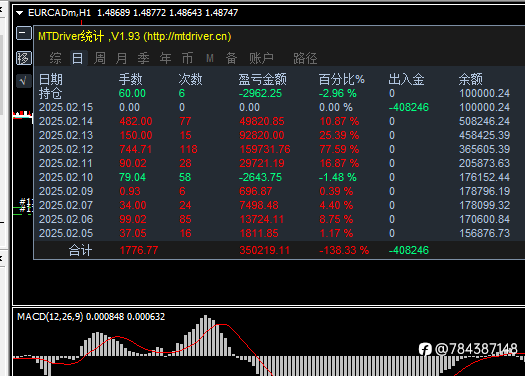Click the 移 move panel icon
525x376 pixels.
pos(24,58)
